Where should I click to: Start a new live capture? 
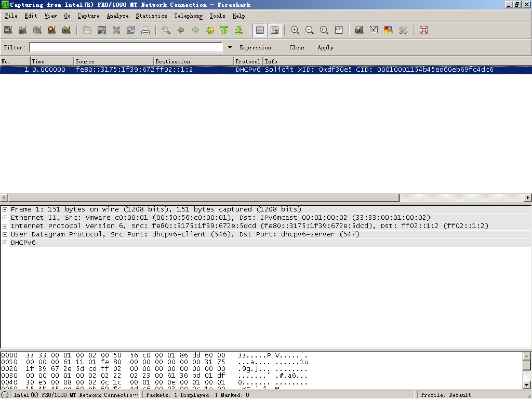click(x=37, y=30)
